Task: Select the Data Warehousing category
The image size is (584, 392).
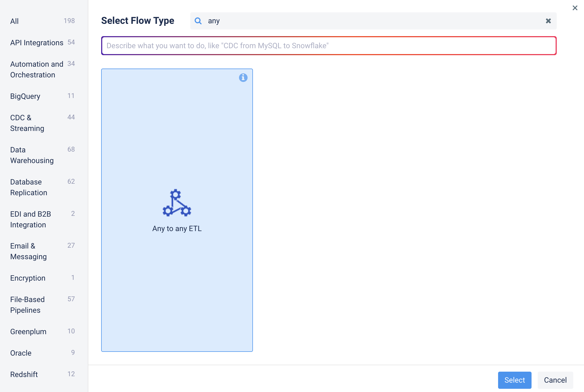Action: pyautogui.click(x=32, y=155)
